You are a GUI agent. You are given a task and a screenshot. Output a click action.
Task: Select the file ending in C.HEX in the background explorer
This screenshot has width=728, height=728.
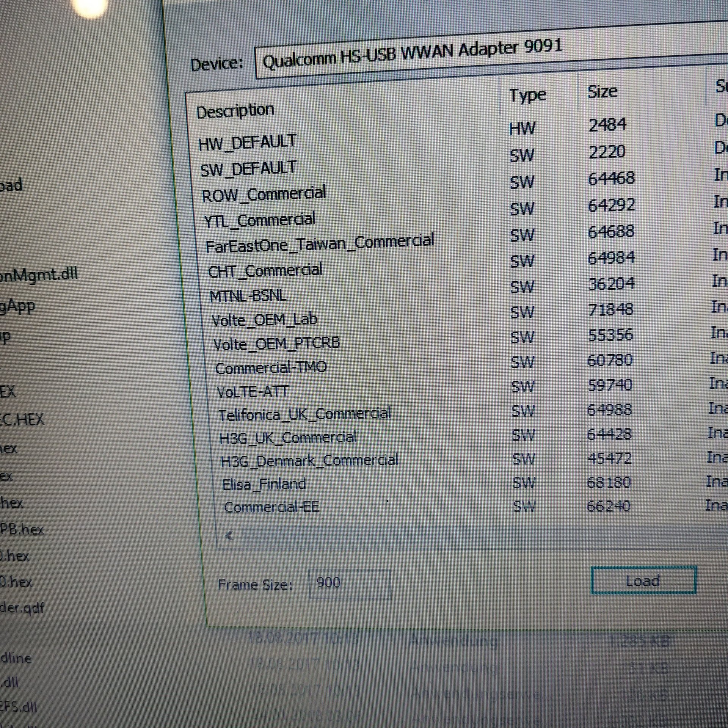point(22,420)
